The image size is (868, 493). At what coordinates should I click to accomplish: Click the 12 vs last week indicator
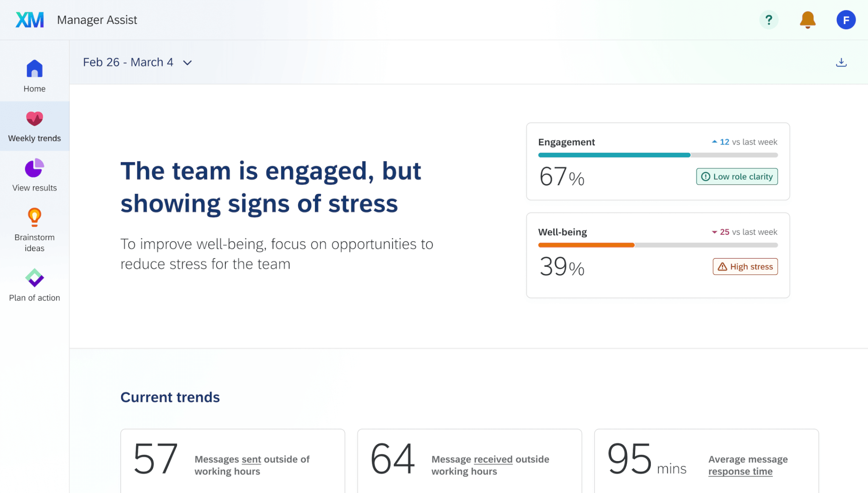[x=744, y=142]
